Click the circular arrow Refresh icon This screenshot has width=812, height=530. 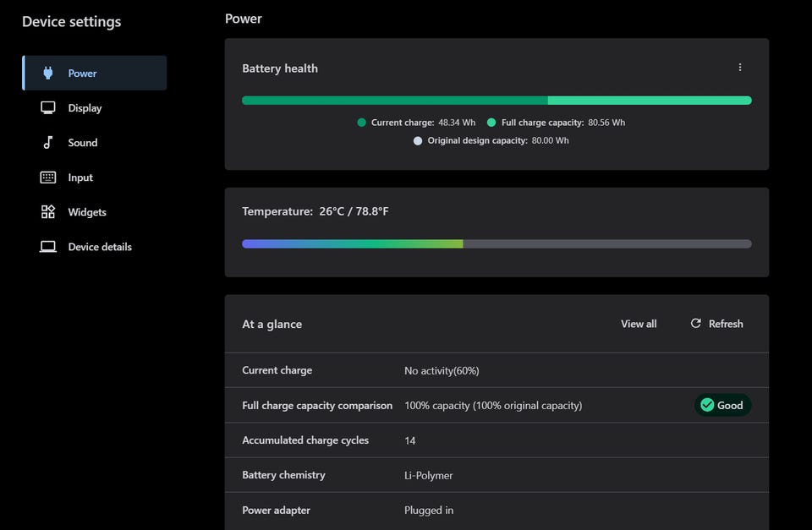click(696, 324)
